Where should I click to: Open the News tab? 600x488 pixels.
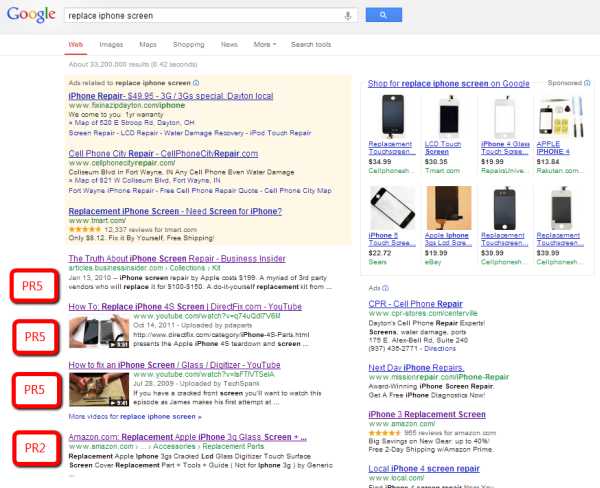click(229, 44)
